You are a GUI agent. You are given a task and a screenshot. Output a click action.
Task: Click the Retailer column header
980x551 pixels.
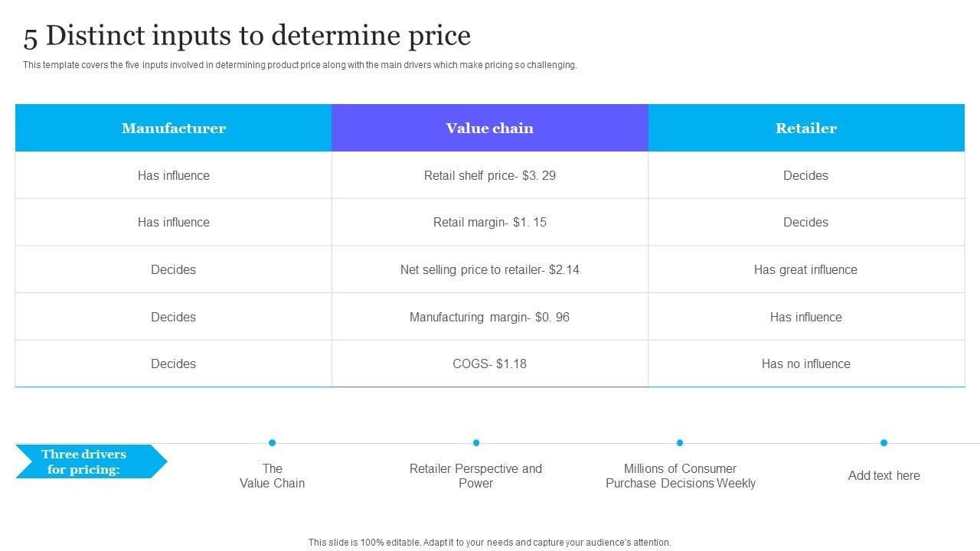(x=806, y=128)
